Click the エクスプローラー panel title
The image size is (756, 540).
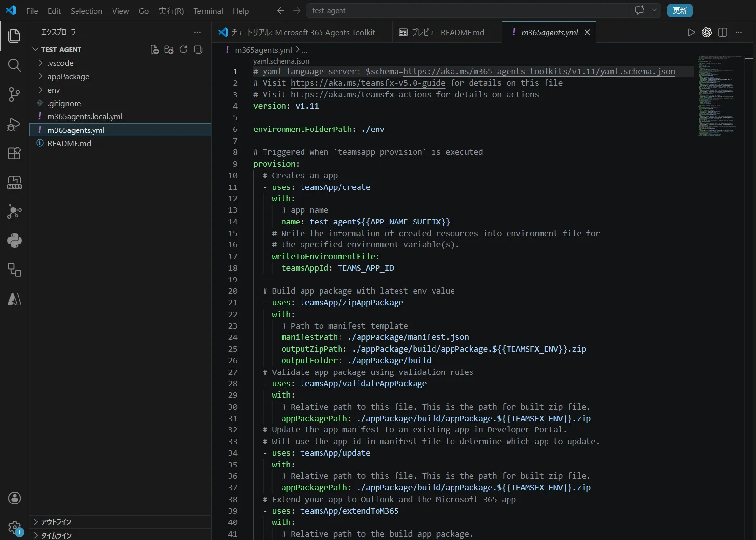point(60,32)
